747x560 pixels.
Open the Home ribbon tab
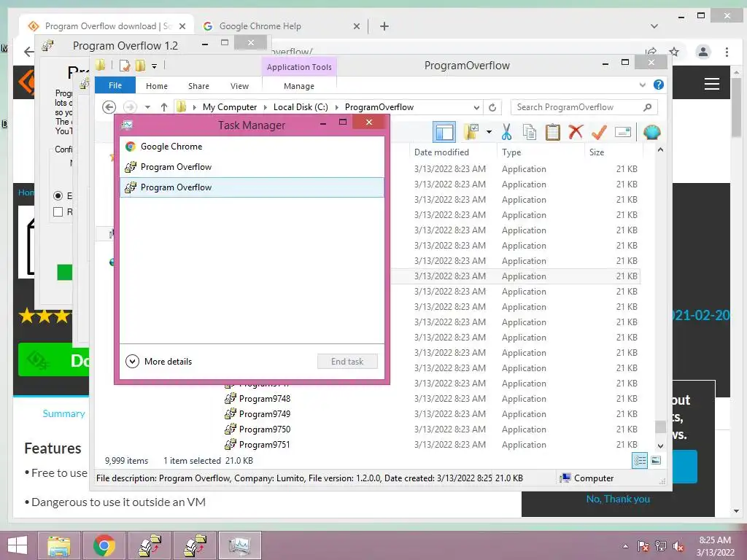pos(157,86)
